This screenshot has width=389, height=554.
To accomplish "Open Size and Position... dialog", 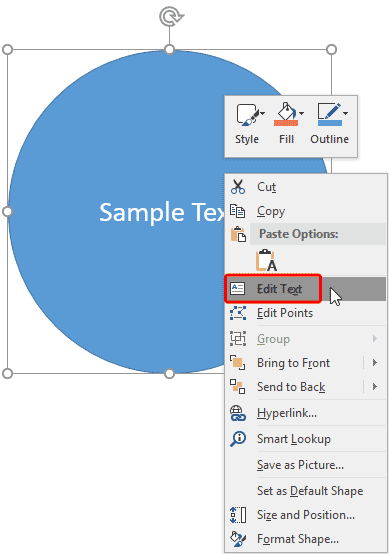I will click(x=306, y=515).
